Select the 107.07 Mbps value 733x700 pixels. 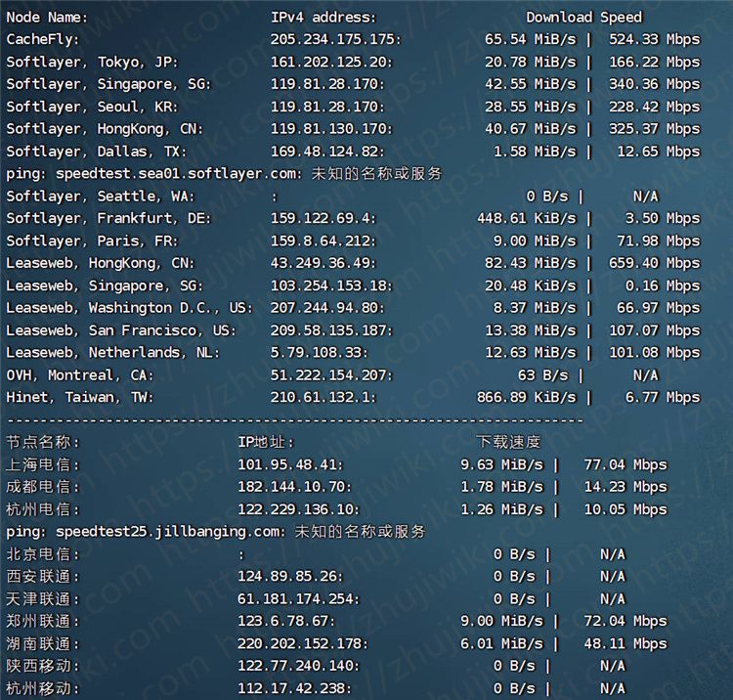click(x=654, y=330)
